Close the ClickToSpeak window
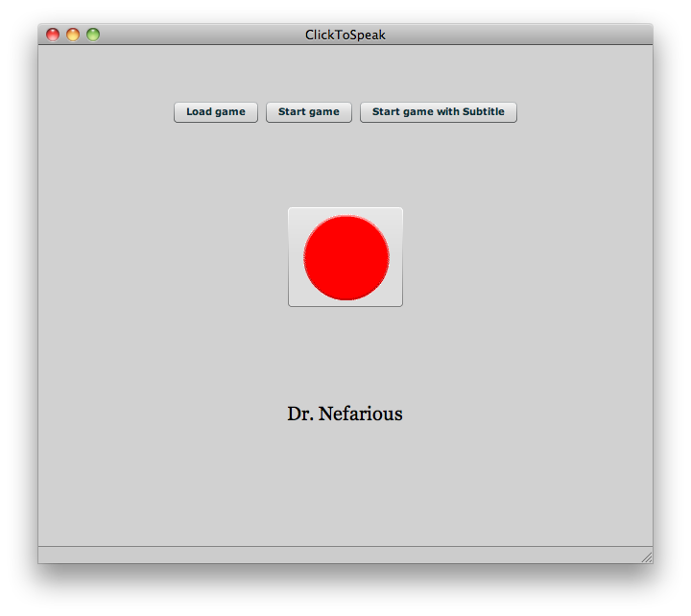 click(53, 35)
